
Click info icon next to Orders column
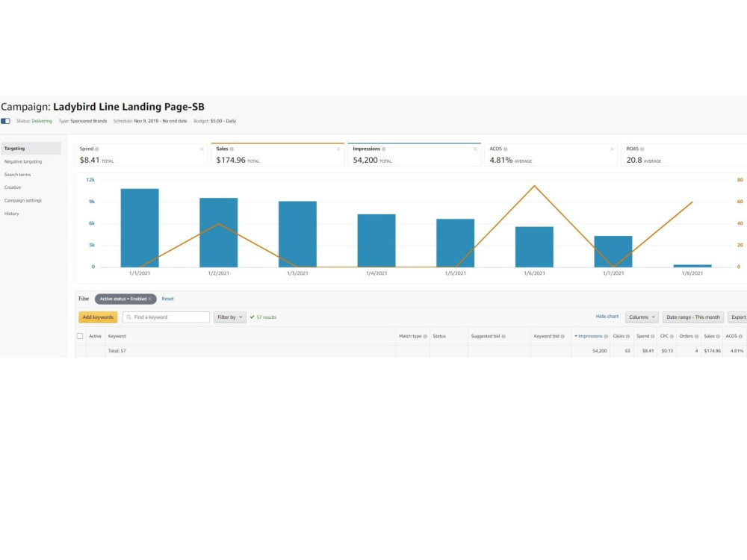(696, 337)
